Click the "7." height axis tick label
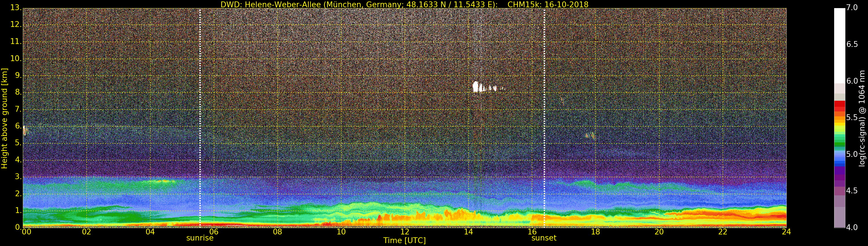 click(x=18, y=109)
